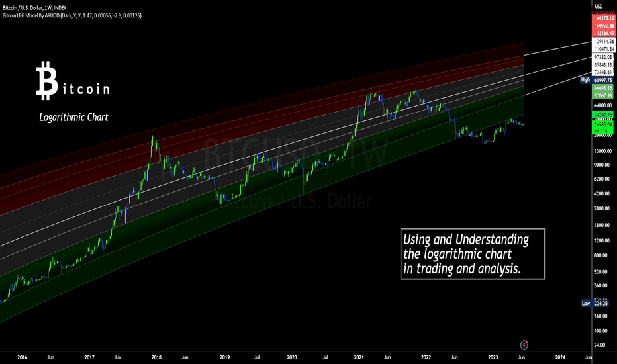Click the 2019 time axis label

(x=224, y=357)
